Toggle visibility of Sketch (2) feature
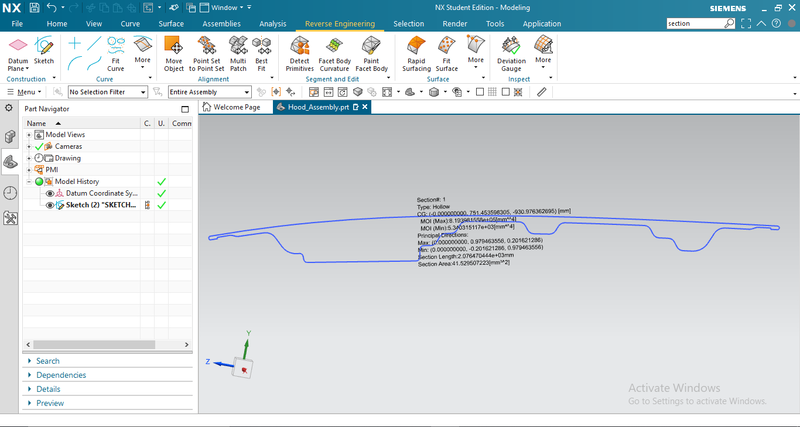Image resolution: width=800 pixels, height=427 pixels. pyautogui.click(x=49, y=205)
